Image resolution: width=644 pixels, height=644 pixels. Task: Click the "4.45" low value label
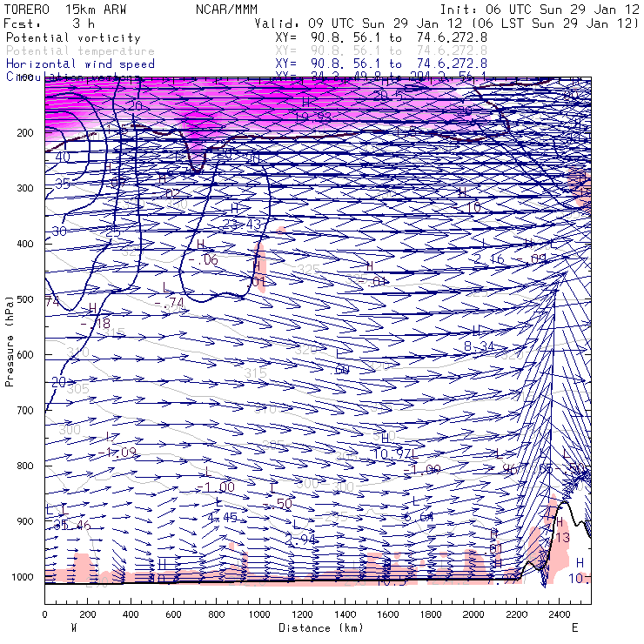[x=222, y=518]
